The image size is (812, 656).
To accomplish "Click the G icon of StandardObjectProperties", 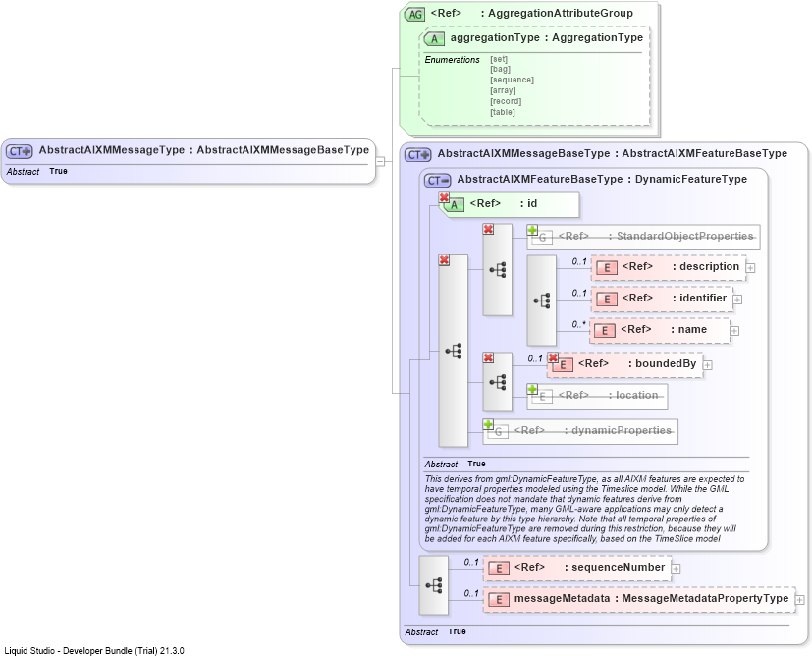I will (x=543, y=238).
